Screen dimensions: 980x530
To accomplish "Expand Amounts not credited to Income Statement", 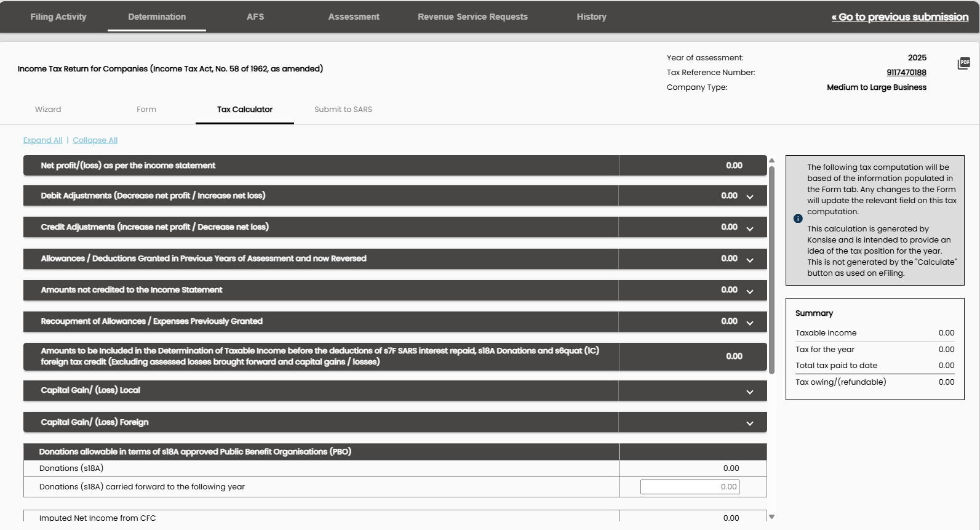I will 750,291.
